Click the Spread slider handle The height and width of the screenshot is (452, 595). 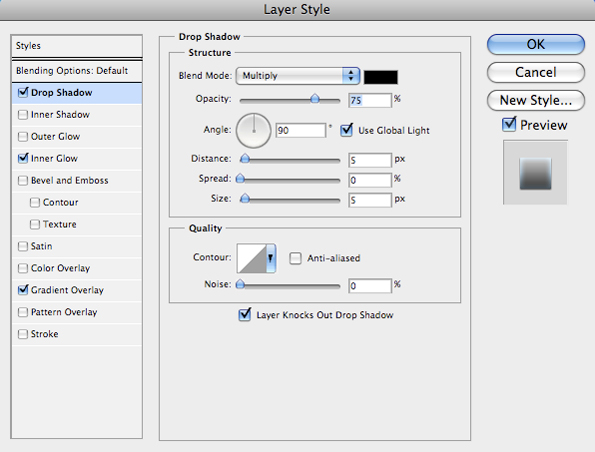[240, 178]
